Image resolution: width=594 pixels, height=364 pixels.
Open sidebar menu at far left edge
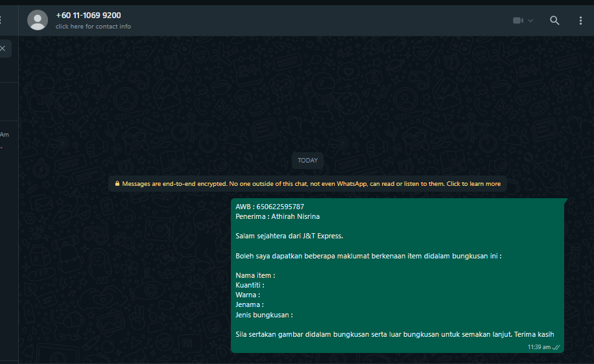(1, 21)
